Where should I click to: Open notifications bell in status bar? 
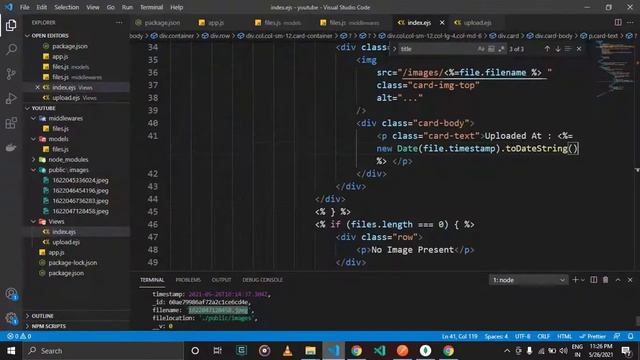631,336
